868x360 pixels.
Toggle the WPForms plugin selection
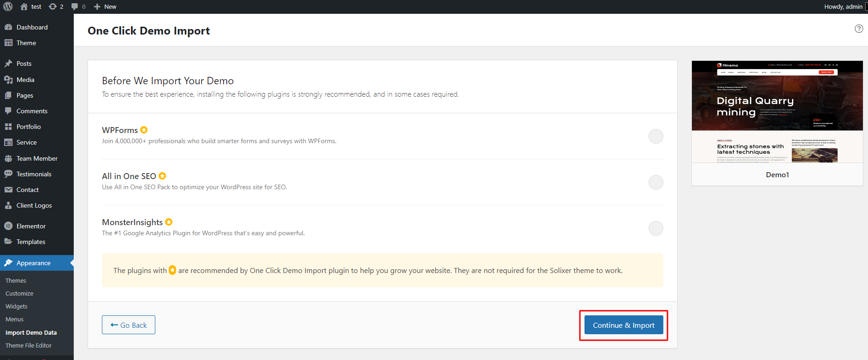(655, 136)
